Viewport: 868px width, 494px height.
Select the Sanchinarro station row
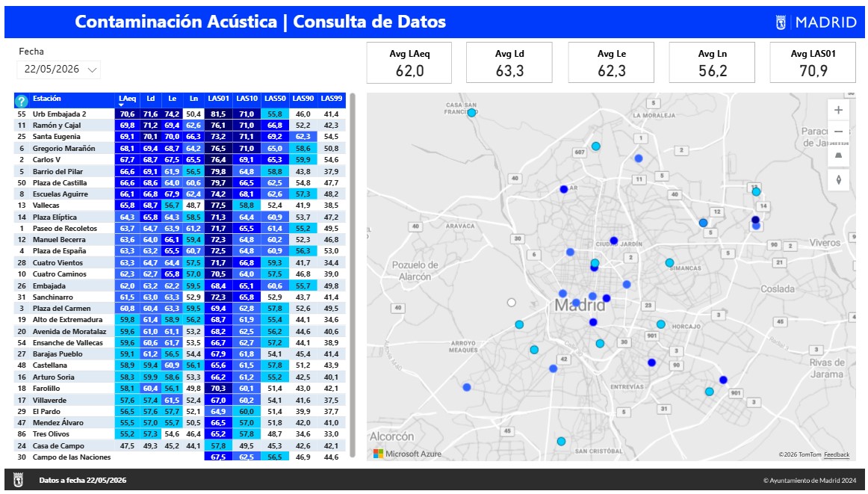[180, 297]
